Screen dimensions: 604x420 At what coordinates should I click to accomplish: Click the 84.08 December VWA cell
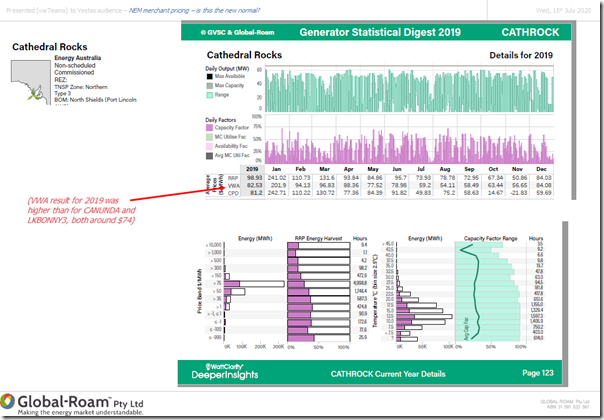tap(544, 185)
